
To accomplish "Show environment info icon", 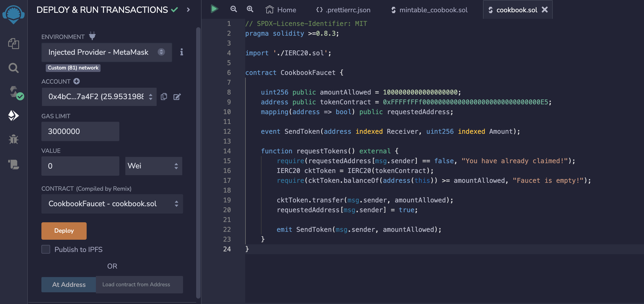I will click(181, 52).
